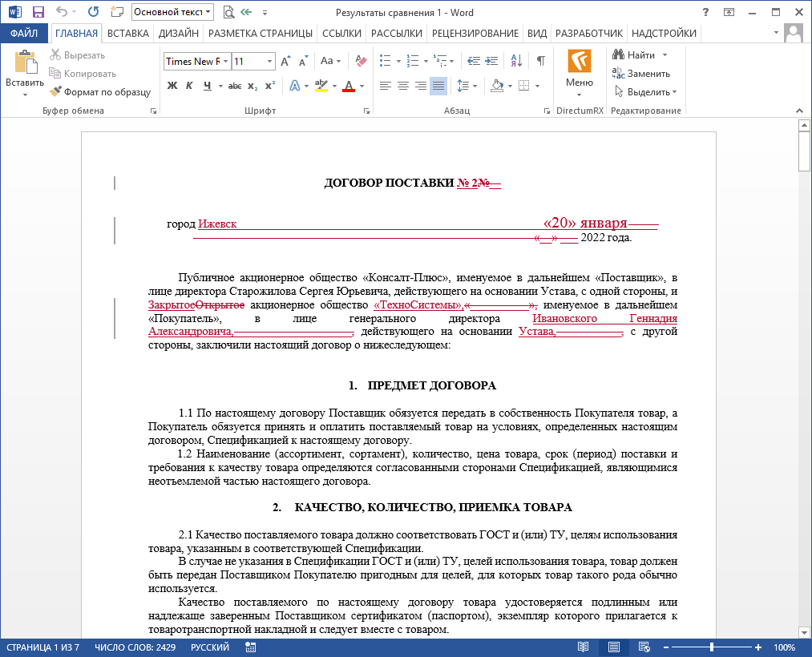Switch to ВСТАВКА tab
The height and width of the screenshot is (657, 812).
pyautogui.click(x=128, y=33)
